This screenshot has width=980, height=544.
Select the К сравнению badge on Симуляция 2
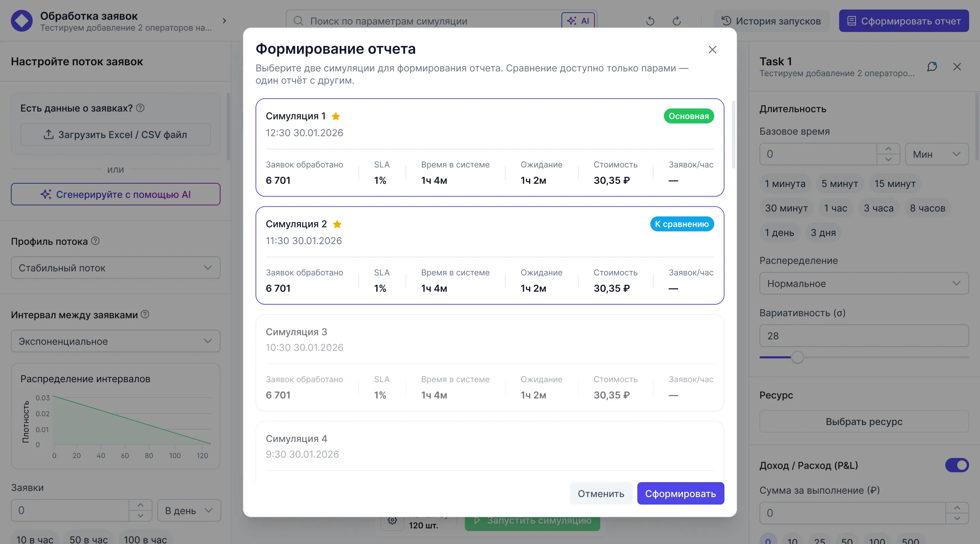(682, 224)
